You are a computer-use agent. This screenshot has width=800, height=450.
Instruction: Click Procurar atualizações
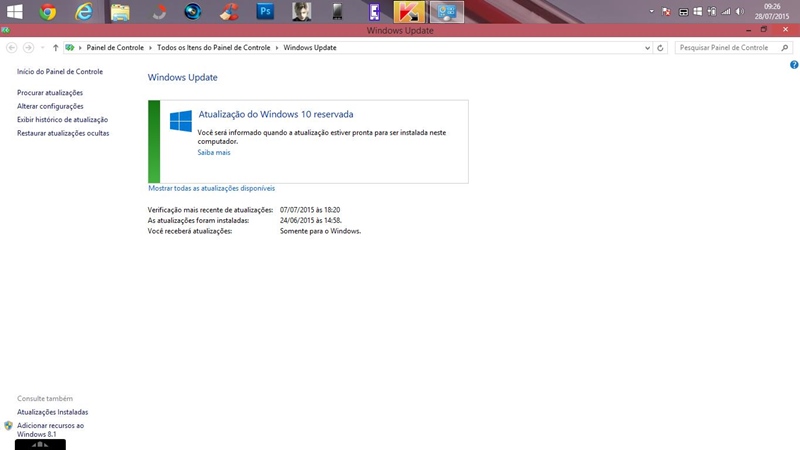click(x=49, y=93)
